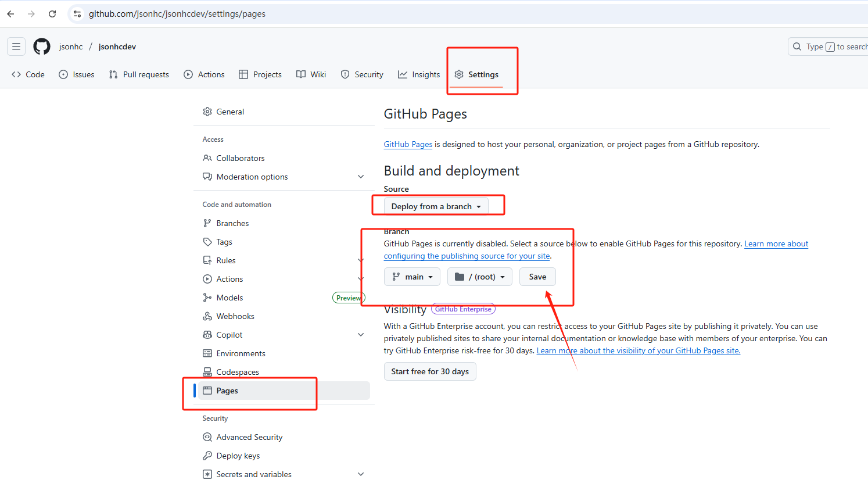The image size is (868, 487).
Task: Click the Secrets and variables asterisk icon
Action: 207,474
